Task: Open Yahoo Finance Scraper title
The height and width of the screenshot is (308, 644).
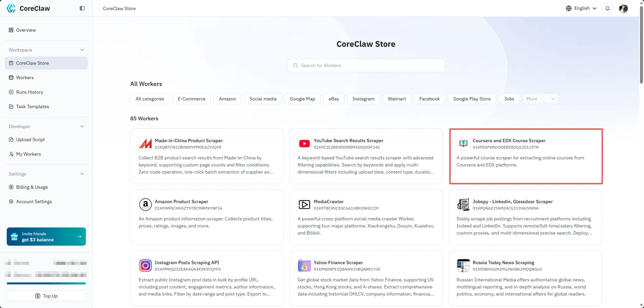Action: click(338, 263)
